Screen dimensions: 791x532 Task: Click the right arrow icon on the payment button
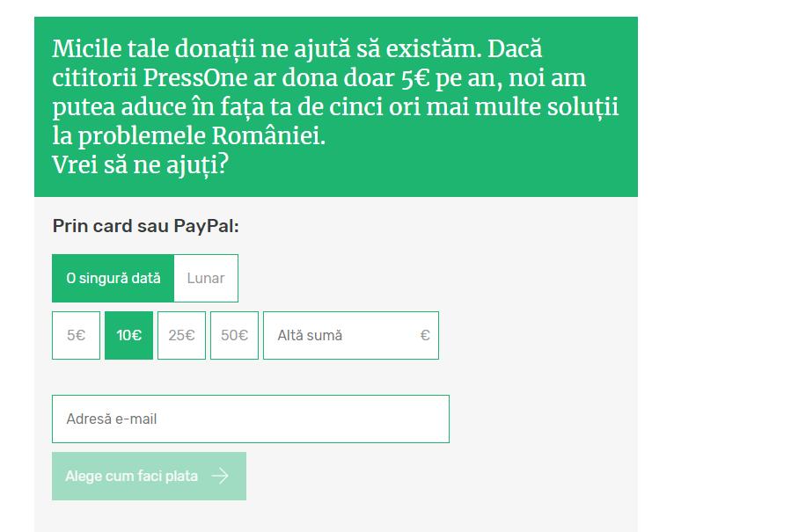pos(220,476)
